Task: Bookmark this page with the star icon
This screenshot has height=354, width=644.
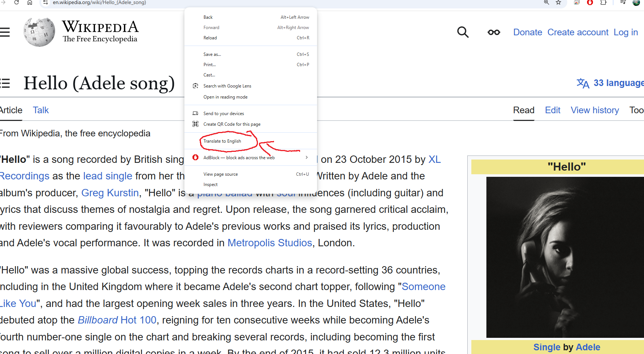Action: point(558,3)
